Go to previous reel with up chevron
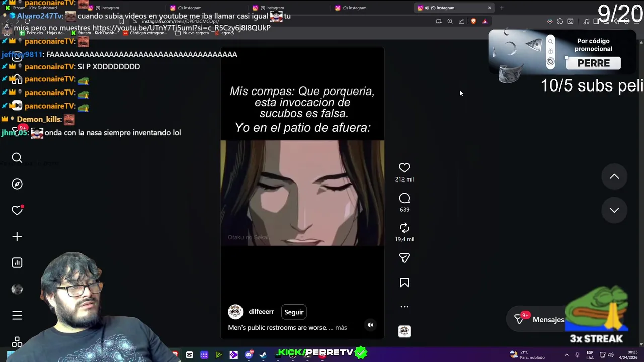The image size is (644, 362). [614, 176]
